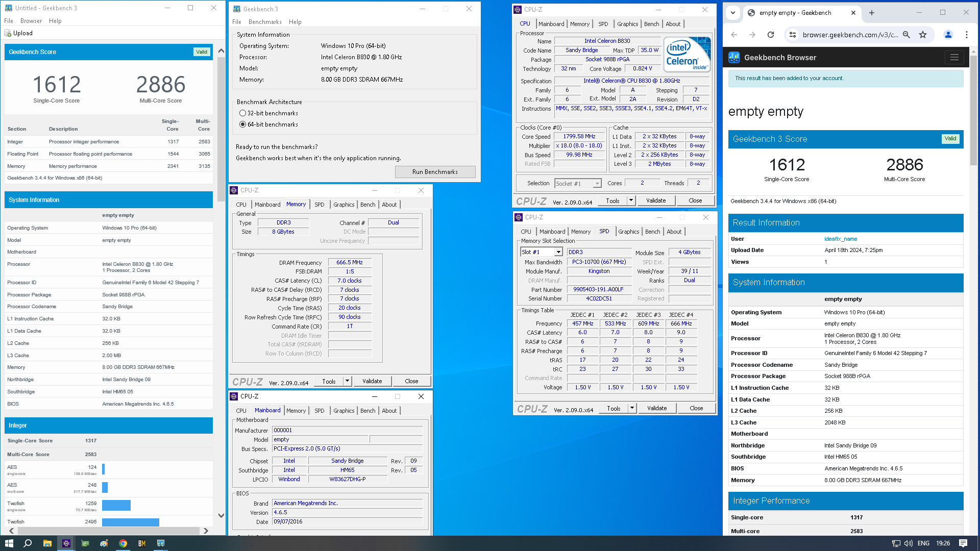
Task: Open the Windows Start menu
Action: [9, 543]
